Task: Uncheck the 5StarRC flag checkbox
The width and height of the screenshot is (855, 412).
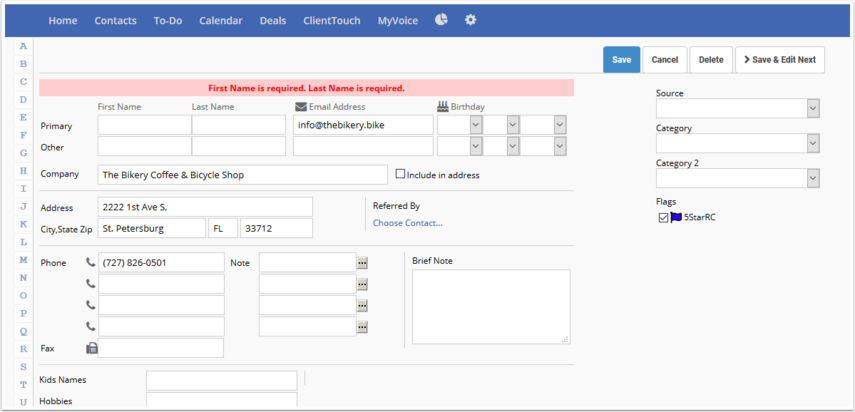Action: click(663, 217)
